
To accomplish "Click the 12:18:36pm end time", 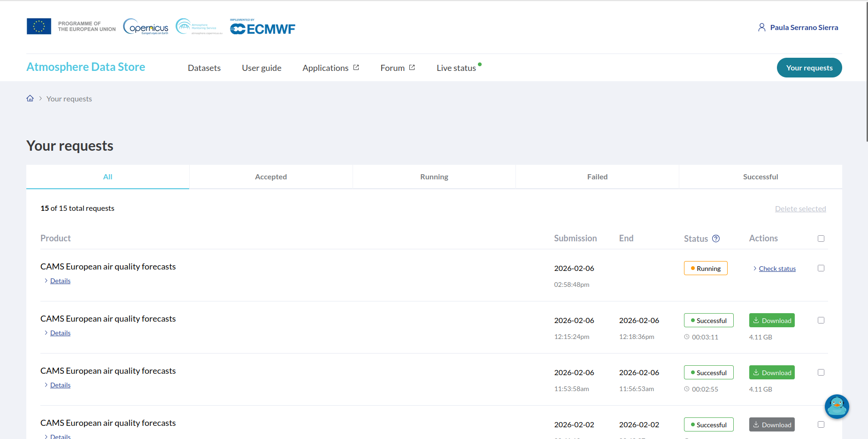I will pyautogui.click(x=636, y=337).
